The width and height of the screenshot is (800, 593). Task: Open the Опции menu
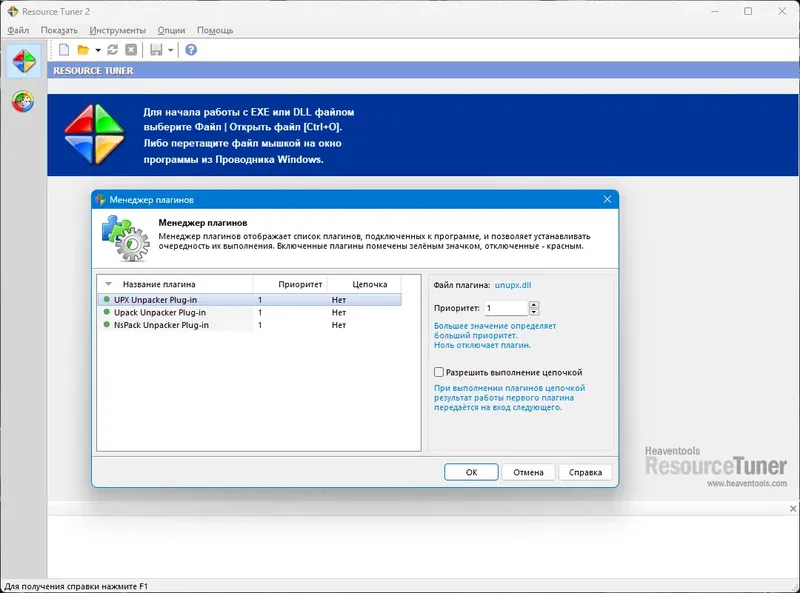coord(171,30)
